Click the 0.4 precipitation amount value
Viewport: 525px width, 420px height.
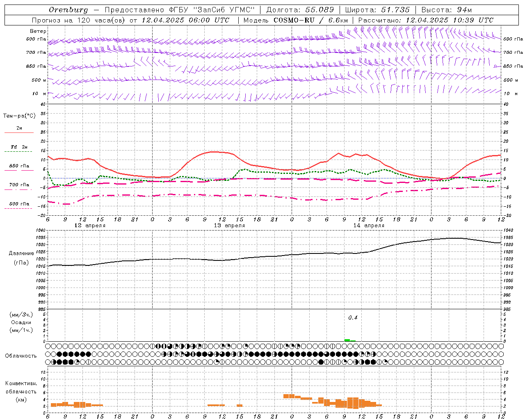[x=353, y=318]
